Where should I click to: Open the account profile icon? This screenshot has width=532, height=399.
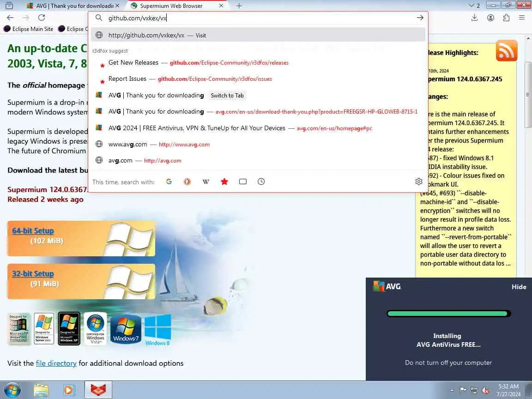[x=490, y=18]
